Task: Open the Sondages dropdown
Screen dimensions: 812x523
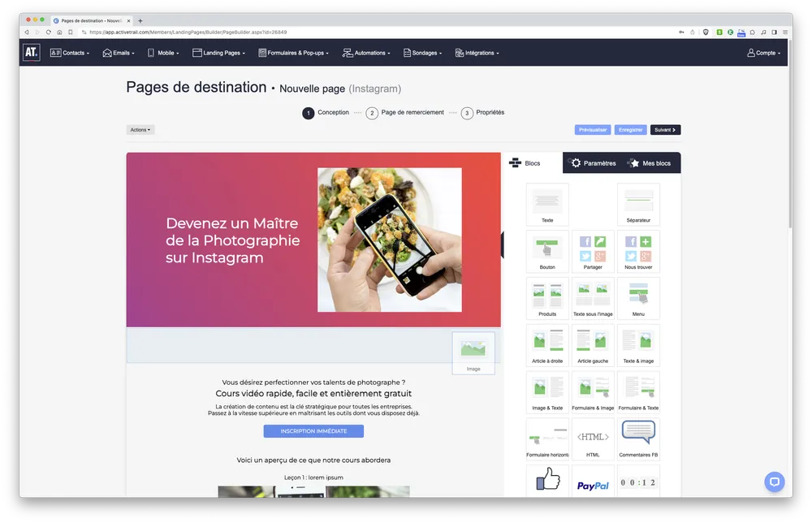Action: point(422,52)
